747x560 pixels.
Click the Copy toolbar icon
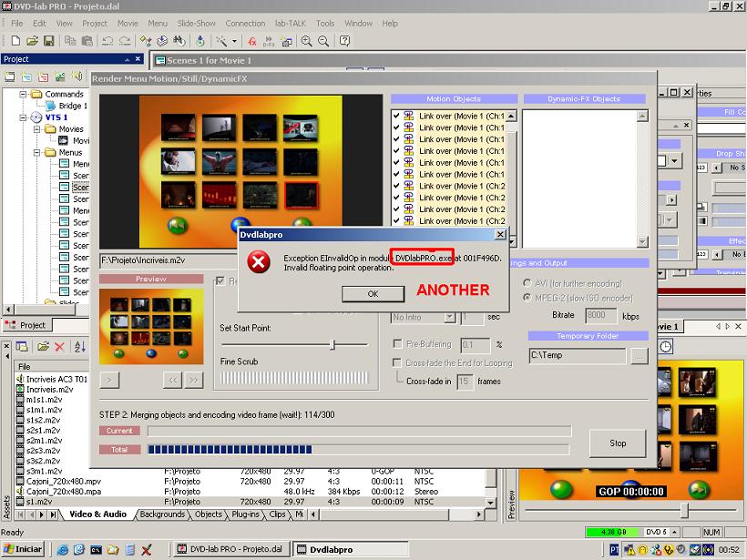pyautogui.click(x=70, y=41)
